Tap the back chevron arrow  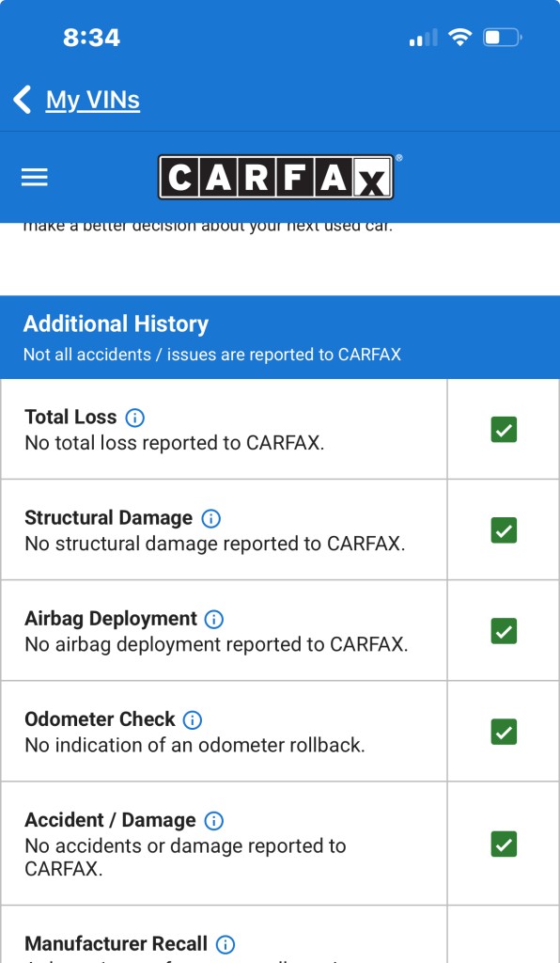coord(23,100)
